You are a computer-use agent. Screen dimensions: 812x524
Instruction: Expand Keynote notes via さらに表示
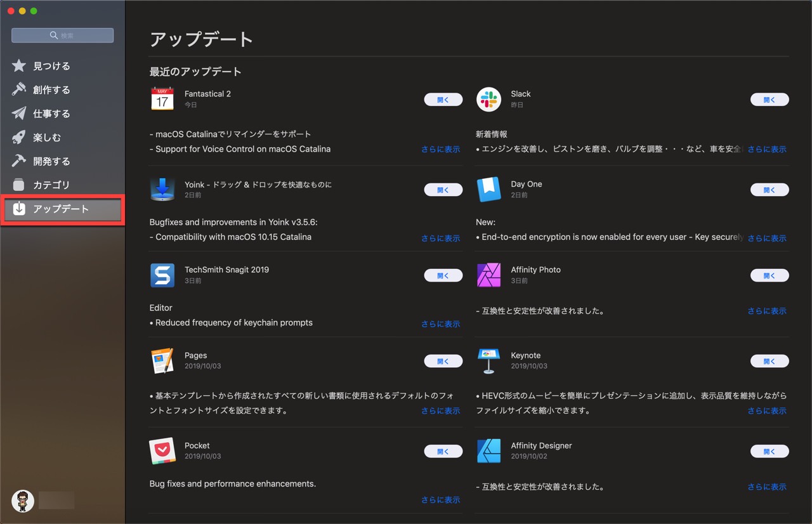click(x=767, y=410)
